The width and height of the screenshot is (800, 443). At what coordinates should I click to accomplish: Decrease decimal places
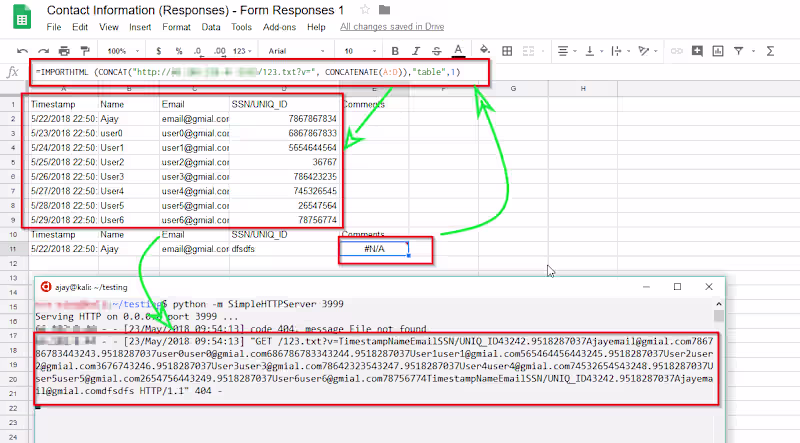198,51
